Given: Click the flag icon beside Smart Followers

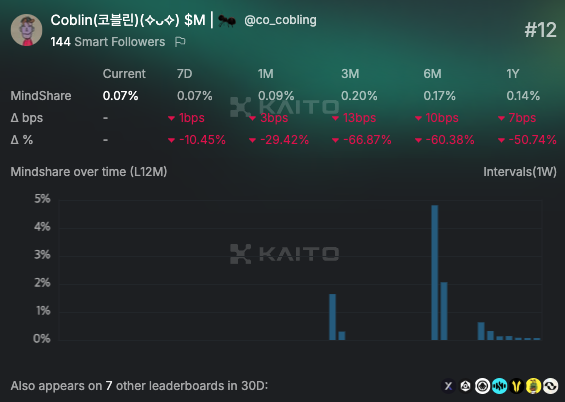Looking at the screenshot, I should (x=180, y=42).
